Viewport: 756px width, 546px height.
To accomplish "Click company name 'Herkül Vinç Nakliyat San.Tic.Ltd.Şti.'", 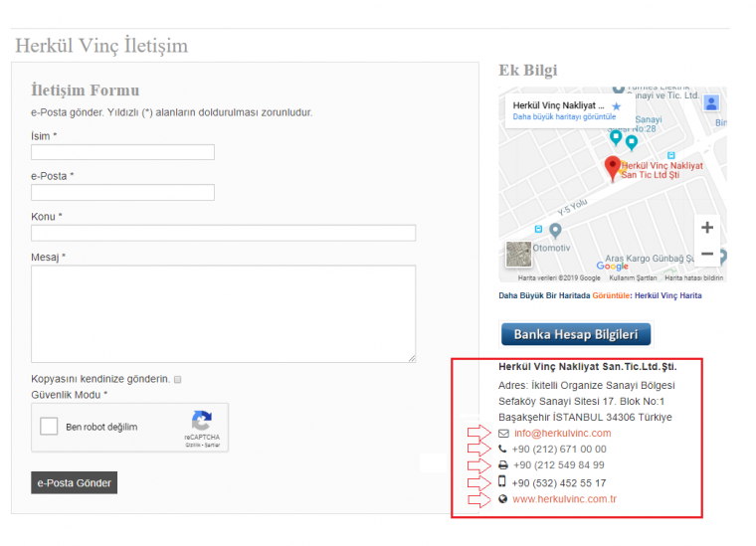I will click(x=588, y=367).
